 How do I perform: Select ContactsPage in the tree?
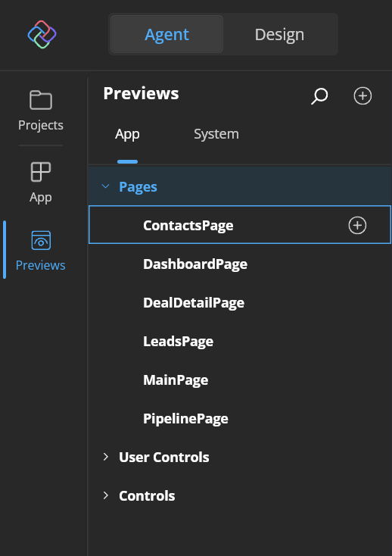[240, 225]
